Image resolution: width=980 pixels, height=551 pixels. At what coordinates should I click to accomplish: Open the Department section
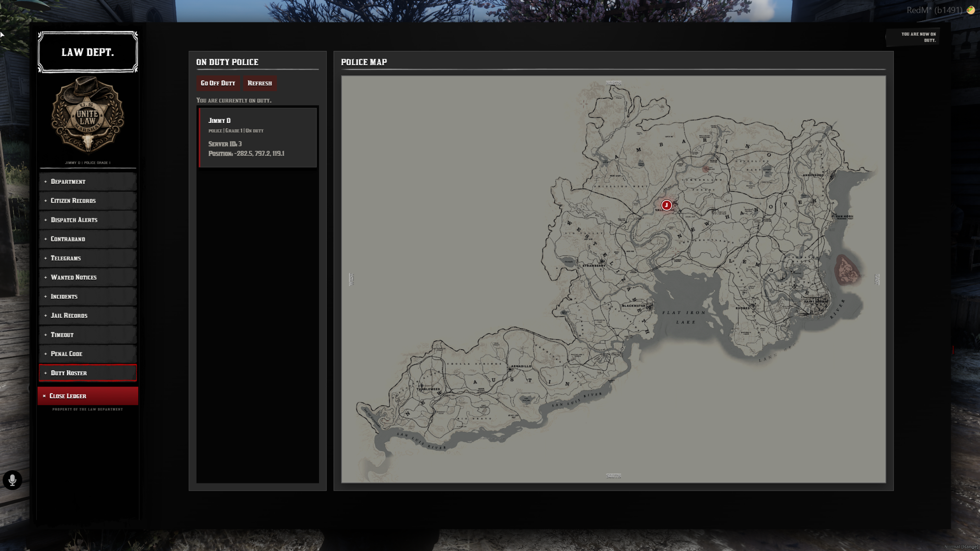88,182
